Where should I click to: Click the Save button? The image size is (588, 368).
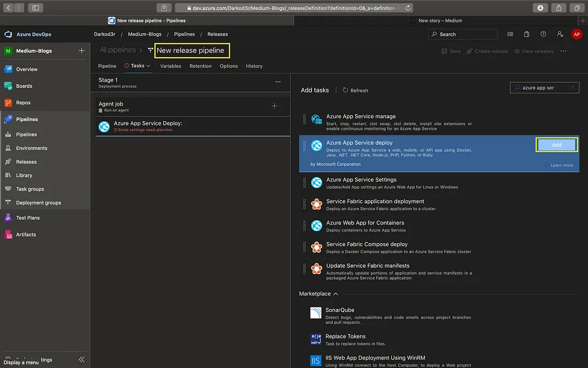pyautogui.click(x=451, y=51)
